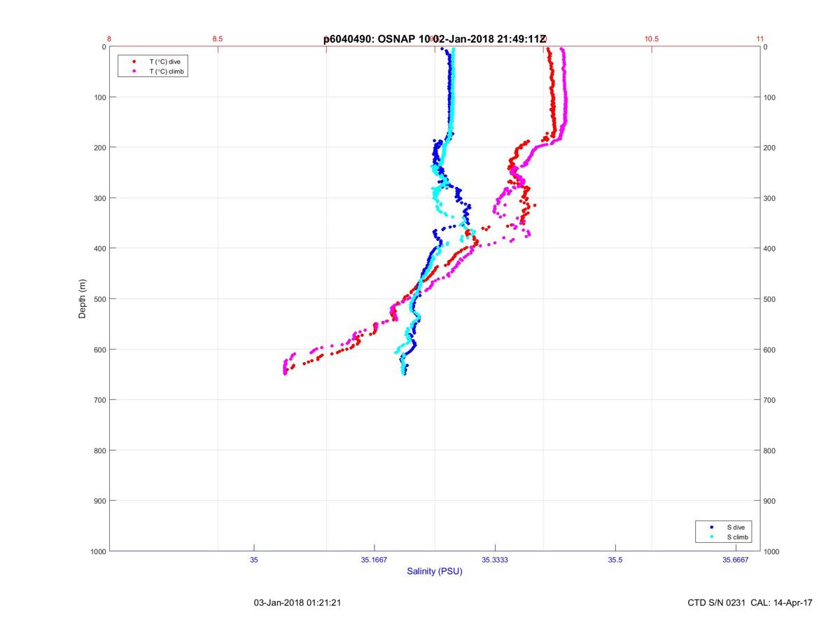Click depth tick '1000' on right axis
The image size is (840, 620).
click(x=772, y=551)
